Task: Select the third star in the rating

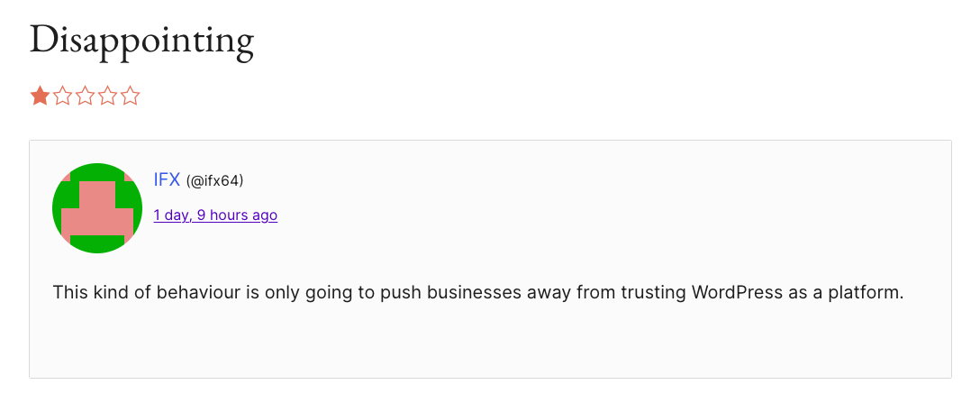Action: (86, 96)
